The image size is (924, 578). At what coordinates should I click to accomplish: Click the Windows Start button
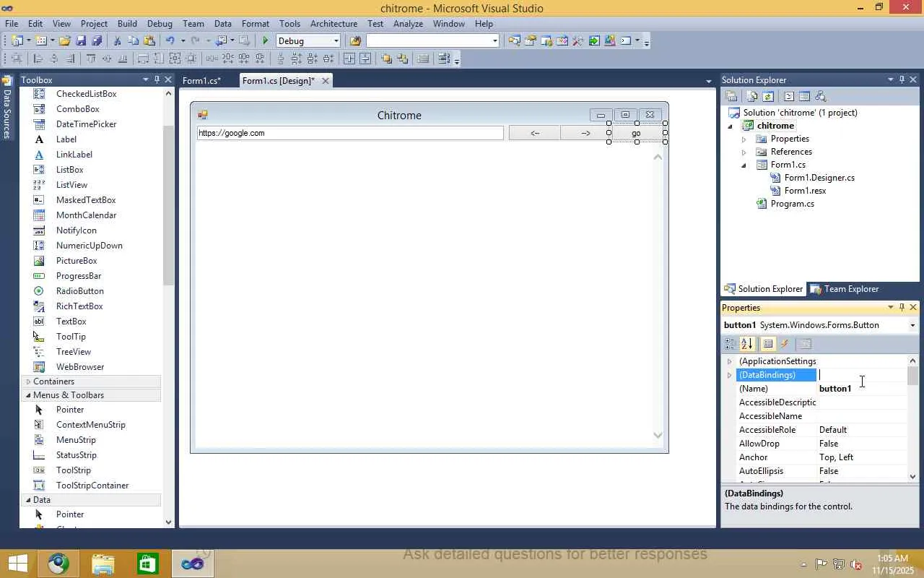pyautogui.click(x=18, y=564)
